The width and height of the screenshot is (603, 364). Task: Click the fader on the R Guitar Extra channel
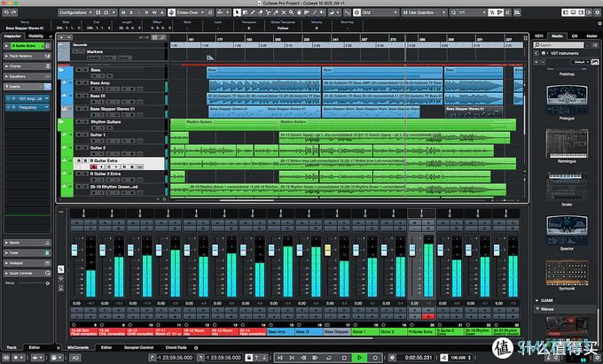point(412,250)
